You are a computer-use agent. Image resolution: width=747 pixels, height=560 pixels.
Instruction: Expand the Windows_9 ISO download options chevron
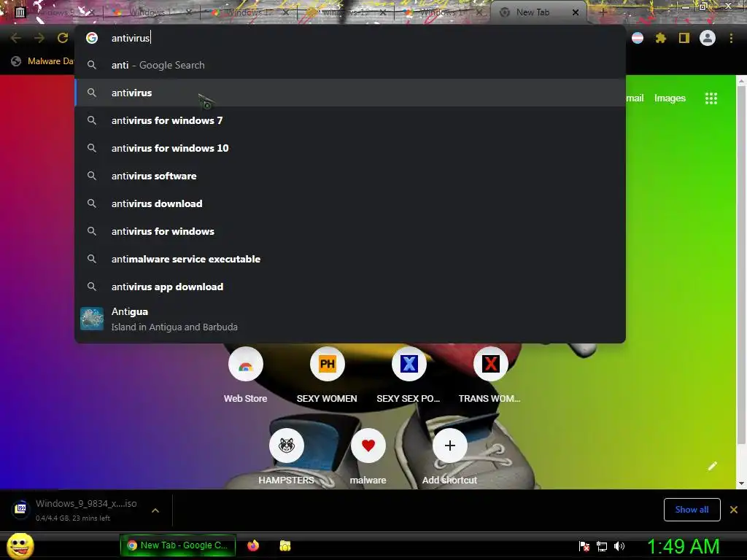[155, 510]
